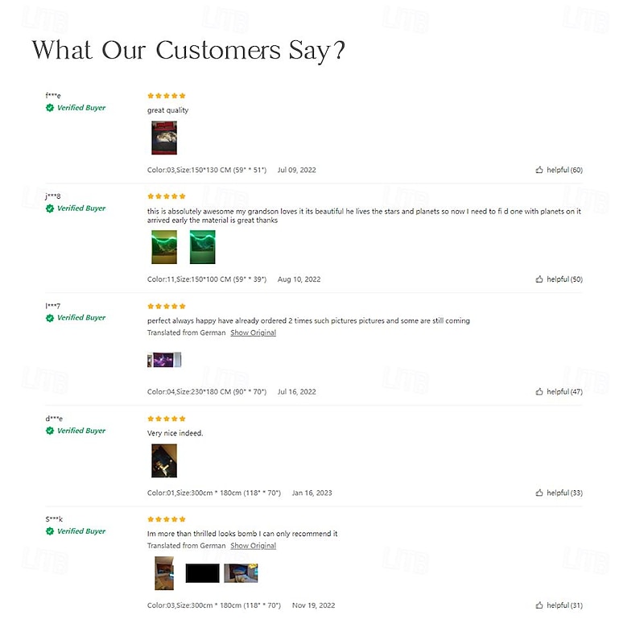Open first photo in S***k's review
The image size is (644, 644).
[164, 573]
